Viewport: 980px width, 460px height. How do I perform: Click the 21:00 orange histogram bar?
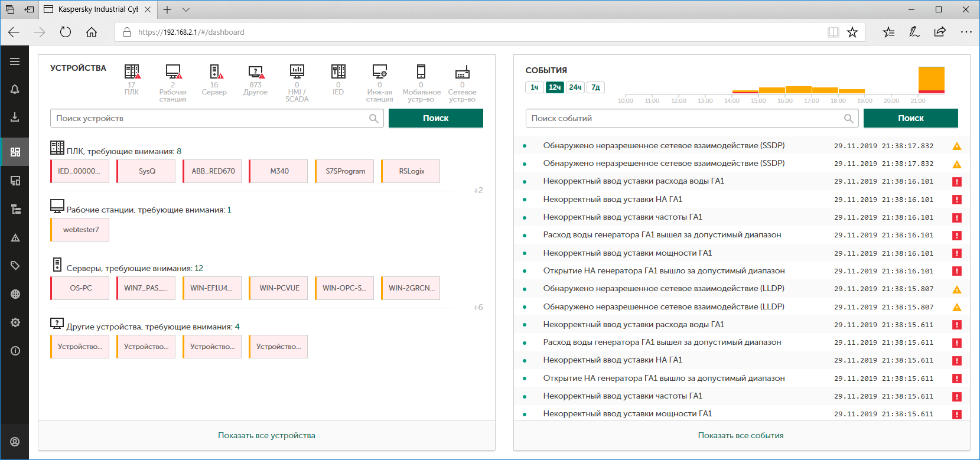[931, 79]
